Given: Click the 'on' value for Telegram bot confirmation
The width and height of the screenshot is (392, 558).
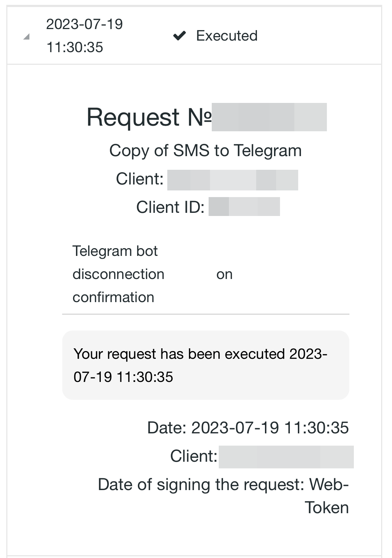Looking at the screenshot, I should [224, 274].
